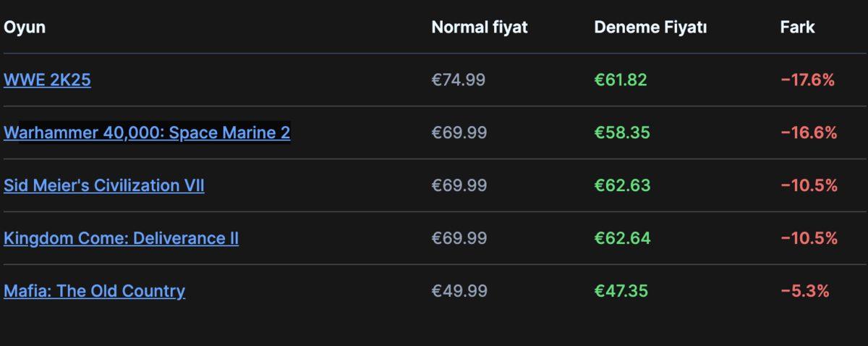Image resolution: width=868 pixels, height=346 pixels.
Task: Open the WWE 2K25 game link
Action: [47, 80]
